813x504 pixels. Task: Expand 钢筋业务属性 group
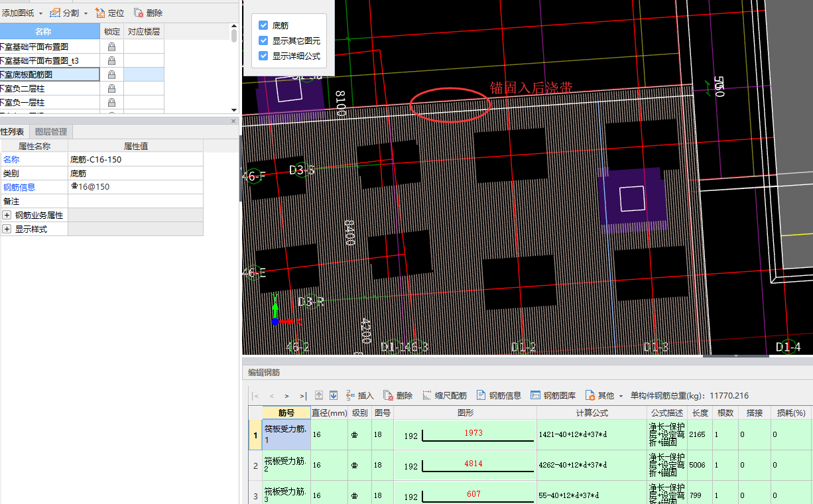(7, 216)
